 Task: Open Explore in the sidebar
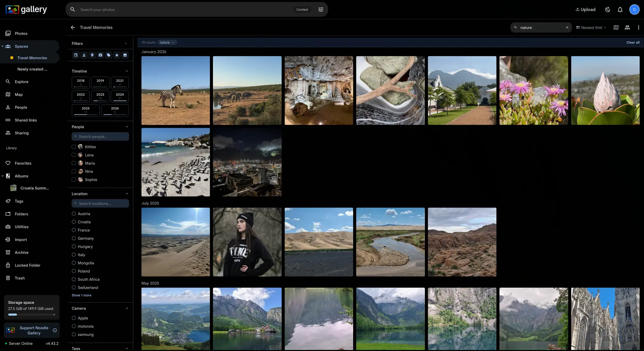(x=22, y=82)
